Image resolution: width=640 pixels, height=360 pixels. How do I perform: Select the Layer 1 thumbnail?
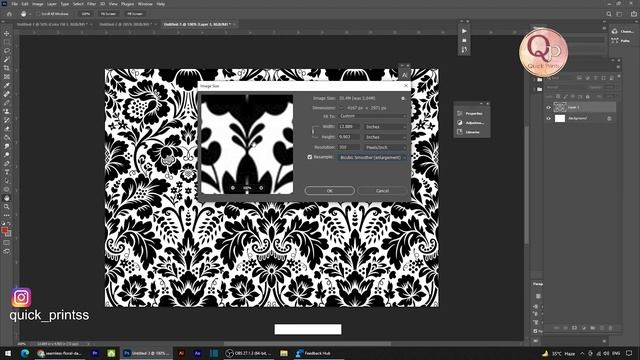pyautogui.click(x=560, y=107)
